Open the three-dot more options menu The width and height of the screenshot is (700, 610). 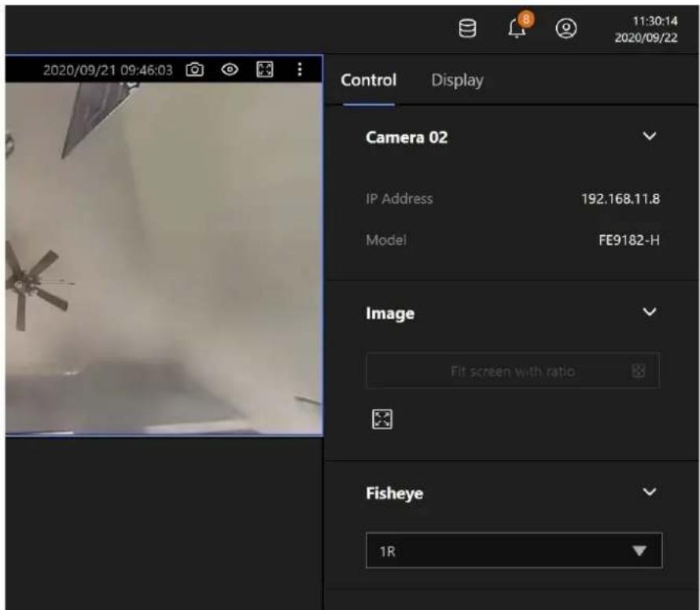pyautogui.click(x=300, y=70)
